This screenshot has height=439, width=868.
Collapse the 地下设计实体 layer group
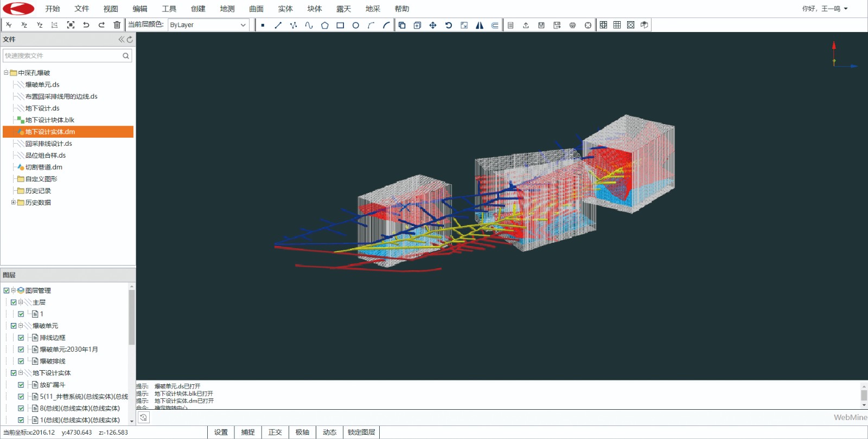point(21,373)
